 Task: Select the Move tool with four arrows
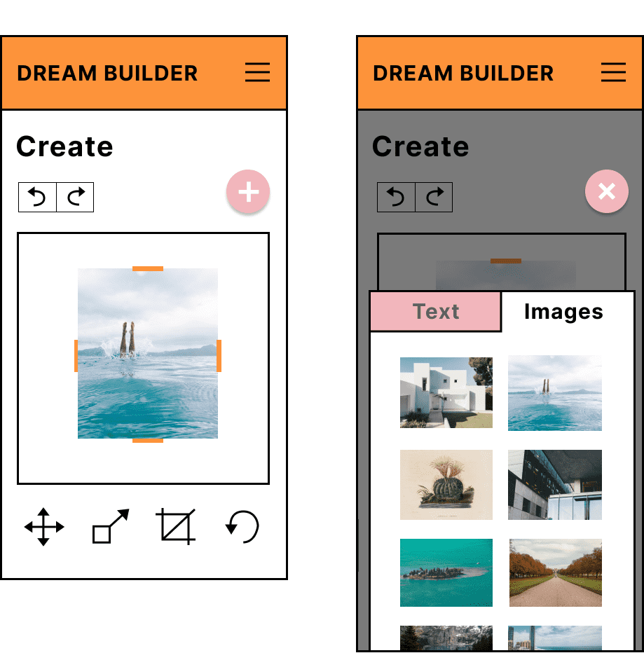tap(44, 527)
